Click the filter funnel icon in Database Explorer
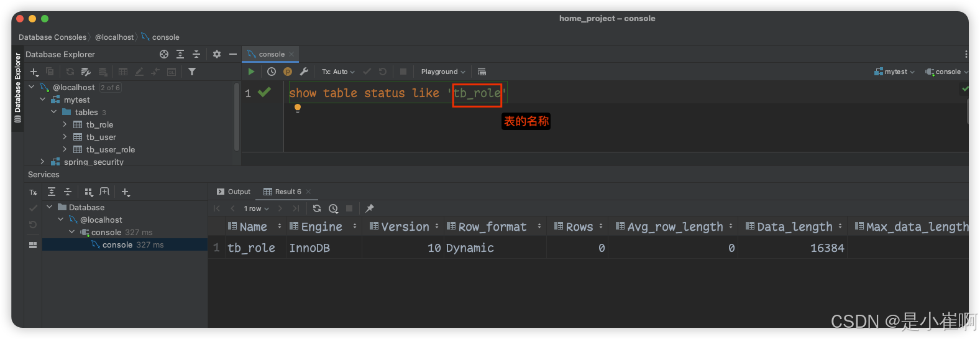 pyautogui.click(x=192, y=72)
